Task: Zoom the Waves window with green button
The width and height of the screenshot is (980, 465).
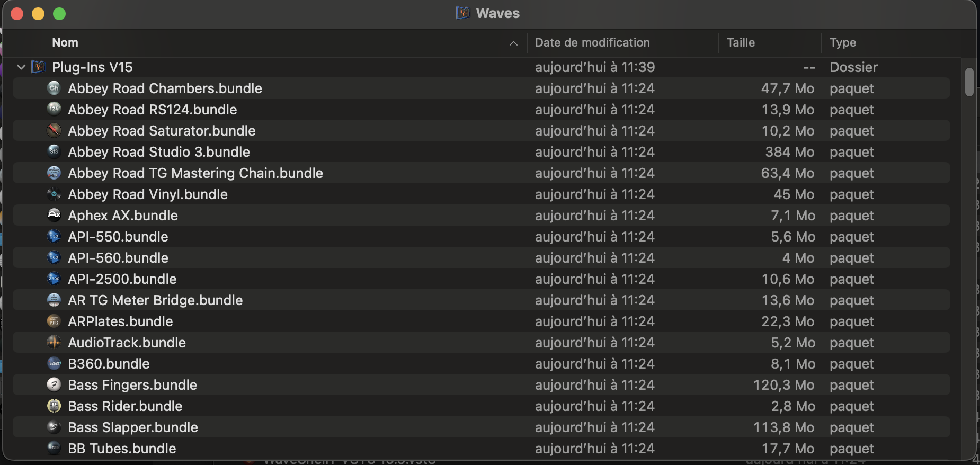Action: pyautogui.click(x=59, y=14)
